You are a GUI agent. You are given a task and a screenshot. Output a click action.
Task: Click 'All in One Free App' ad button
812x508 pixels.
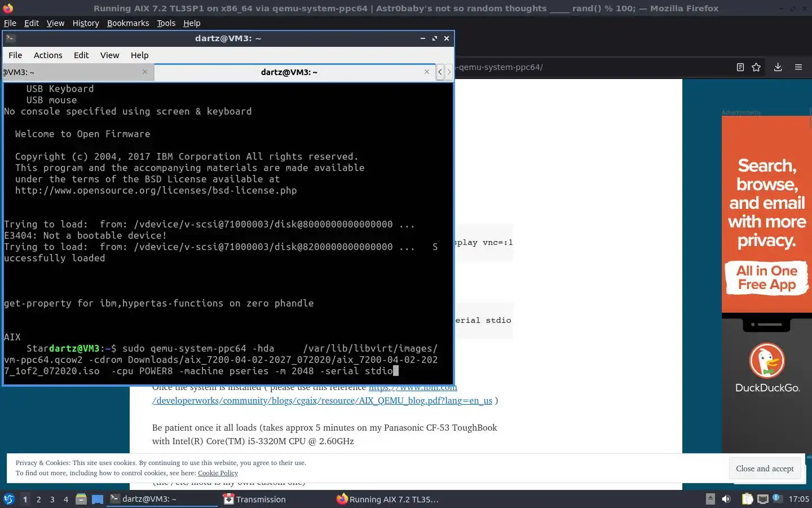[x=767, y=278]
